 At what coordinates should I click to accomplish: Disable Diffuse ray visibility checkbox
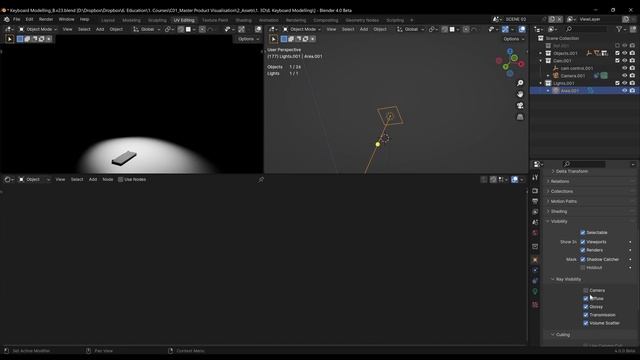(586, 298)
